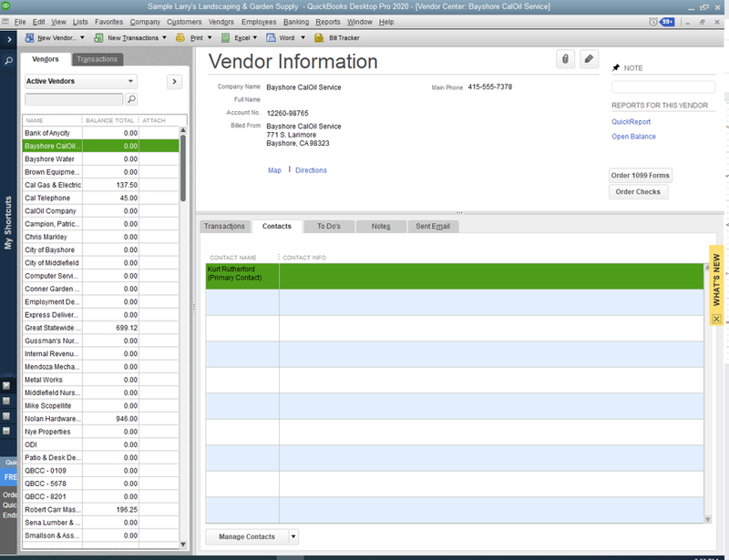
Task: Click the vendor list scrollbar thumb
Action: 183,168
